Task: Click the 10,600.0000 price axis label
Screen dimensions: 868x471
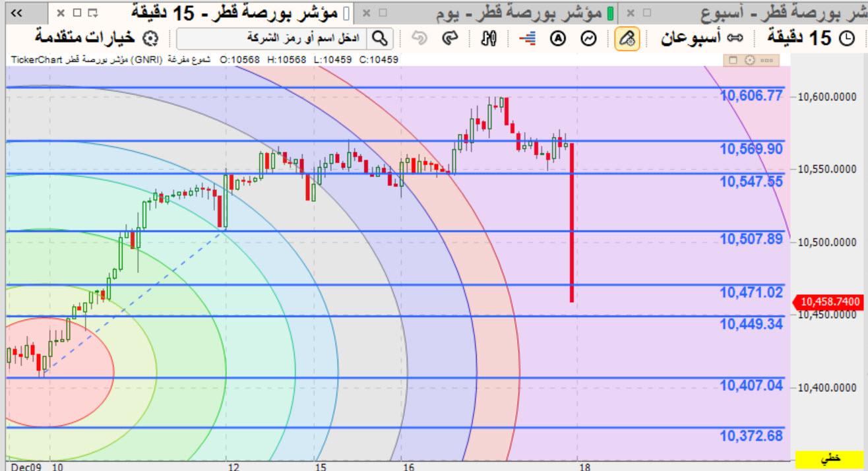Action: [829, 97]
